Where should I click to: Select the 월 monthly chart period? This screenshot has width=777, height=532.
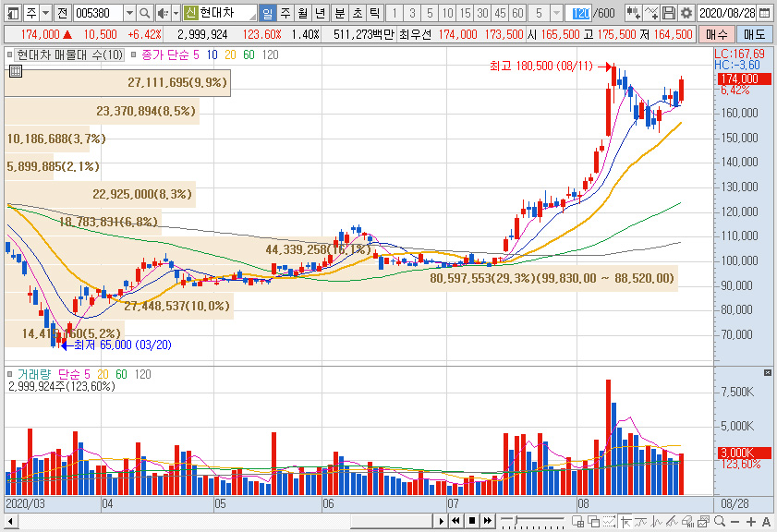(303, 13)
